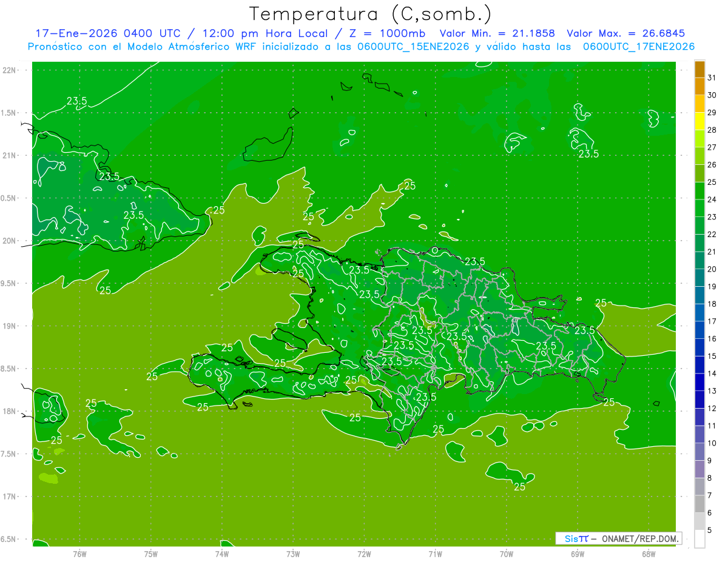
Task: Pick the legend swatch between 25 and 26
Action: 699,173
